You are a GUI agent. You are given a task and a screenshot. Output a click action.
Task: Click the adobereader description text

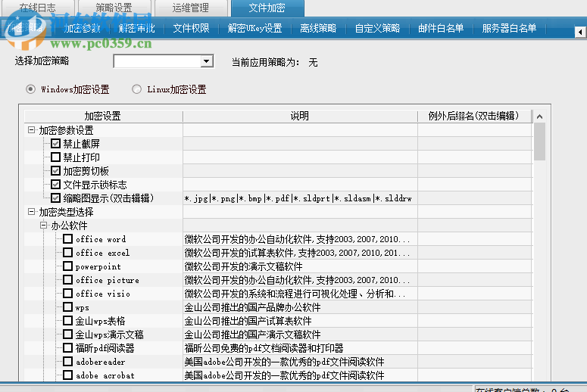pyautogui.click(x=284, y=362)
